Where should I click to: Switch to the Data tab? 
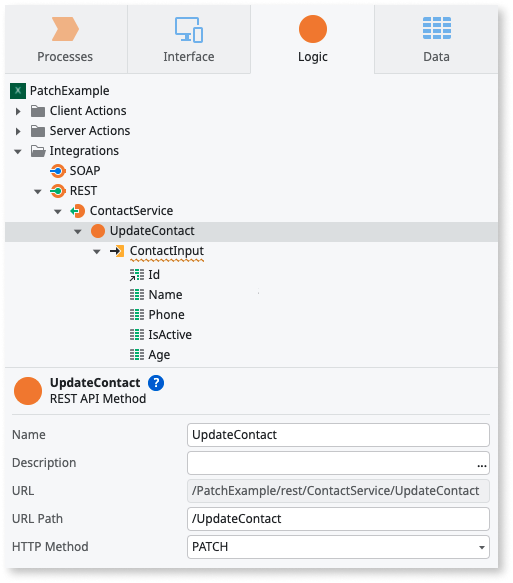pyautogui.click(x=436, y=39)
